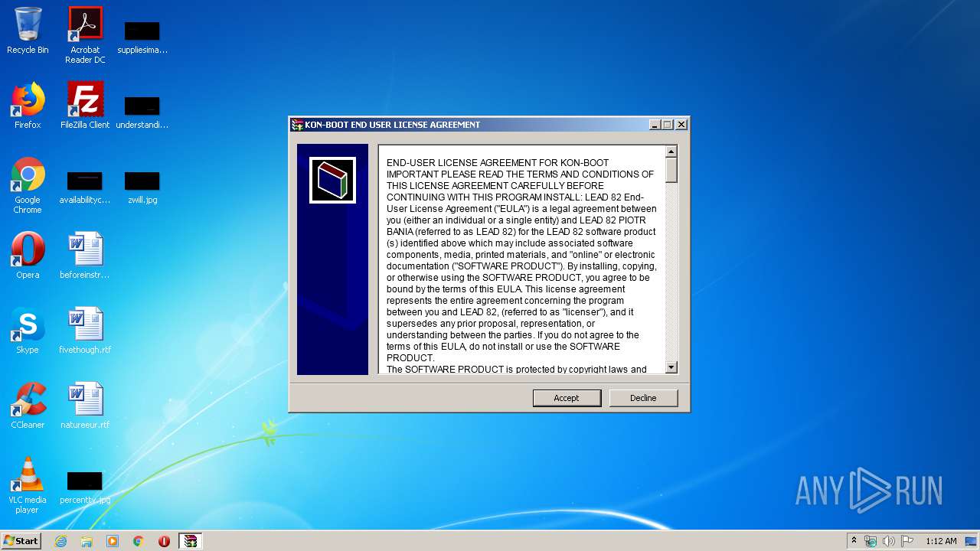Open Windows Explorer from the taskbar
Viewport: 980px width, 551px height.
click(x=87, y=541)
